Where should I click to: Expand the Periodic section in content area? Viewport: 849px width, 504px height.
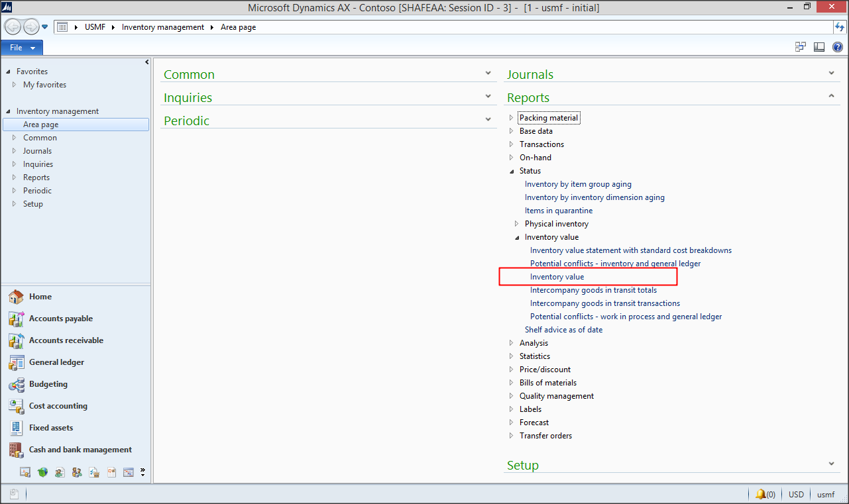(488, 120)
